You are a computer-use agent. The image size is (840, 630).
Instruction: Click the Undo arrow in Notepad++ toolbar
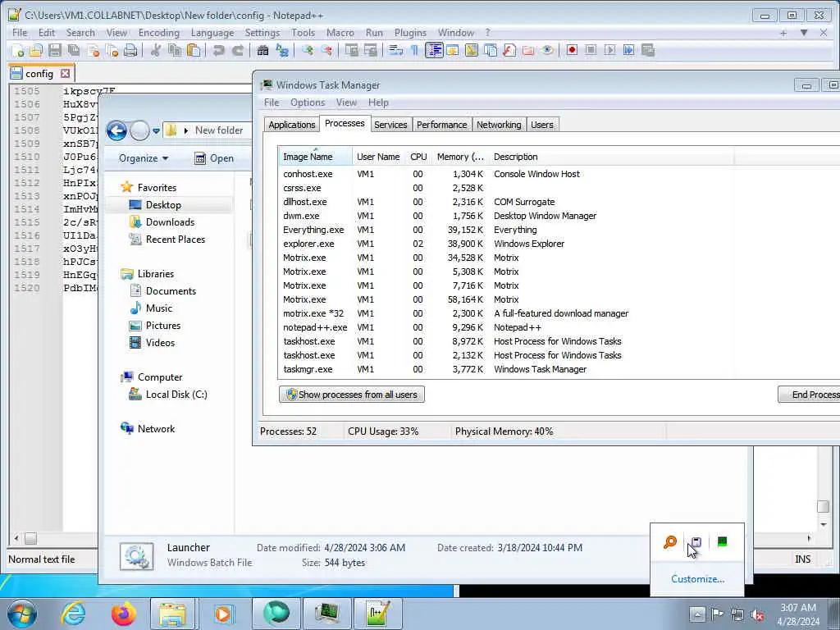click(x=218, y=50)
